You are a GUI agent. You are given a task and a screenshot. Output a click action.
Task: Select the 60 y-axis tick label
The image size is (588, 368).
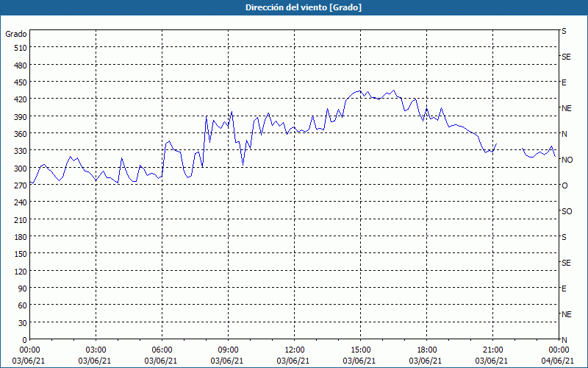(23, 305)
